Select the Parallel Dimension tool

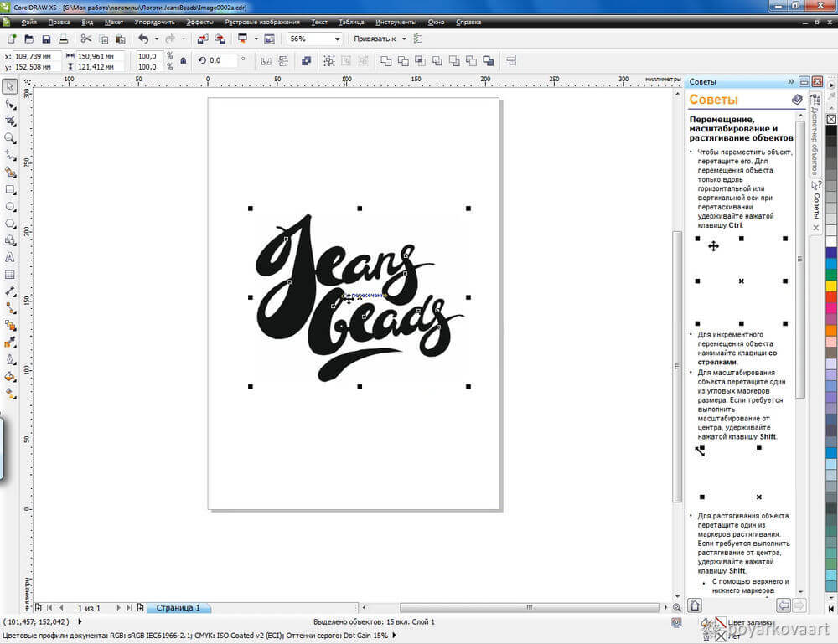(10, 291)
